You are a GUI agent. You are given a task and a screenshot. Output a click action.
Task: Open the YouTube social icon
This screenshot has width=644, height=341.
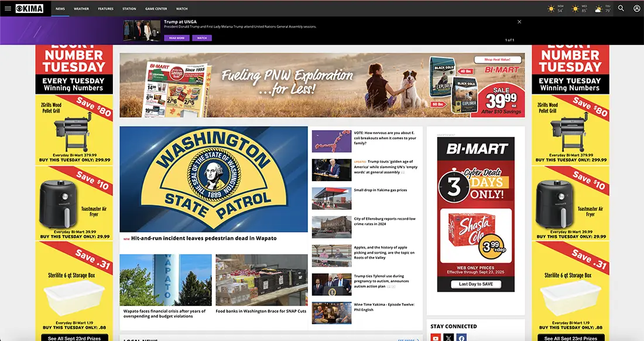click(436, 337)
